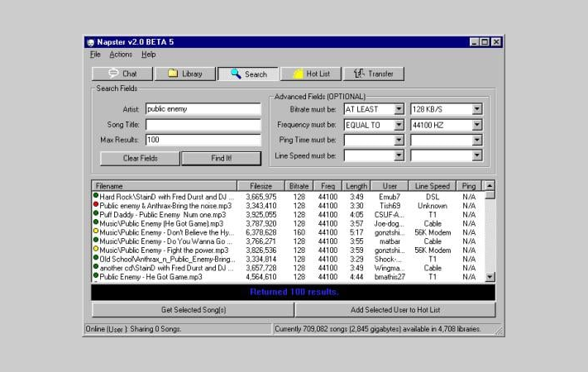
Task: Click the bitrate value 160
Action: [299, 233]
